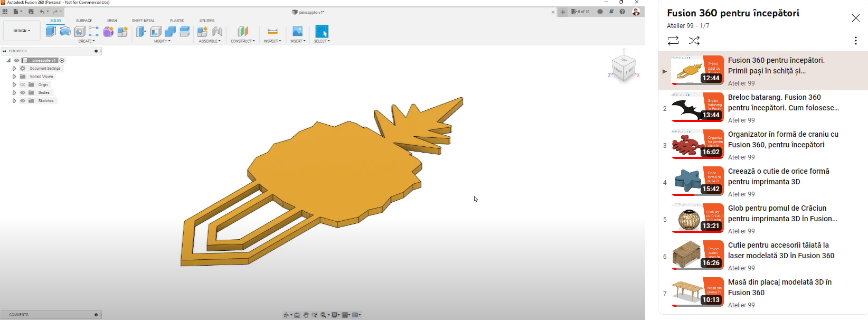Hide the Sketches folder via eye icon
Image resolution: width=868 pixels, height=320 pixels.
point(23,100)
